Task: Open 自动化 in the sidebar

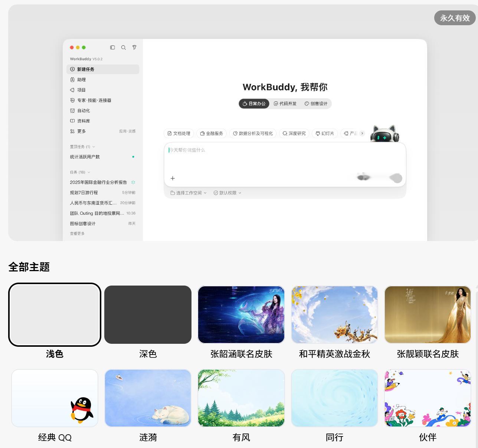Action: [103, 111]
